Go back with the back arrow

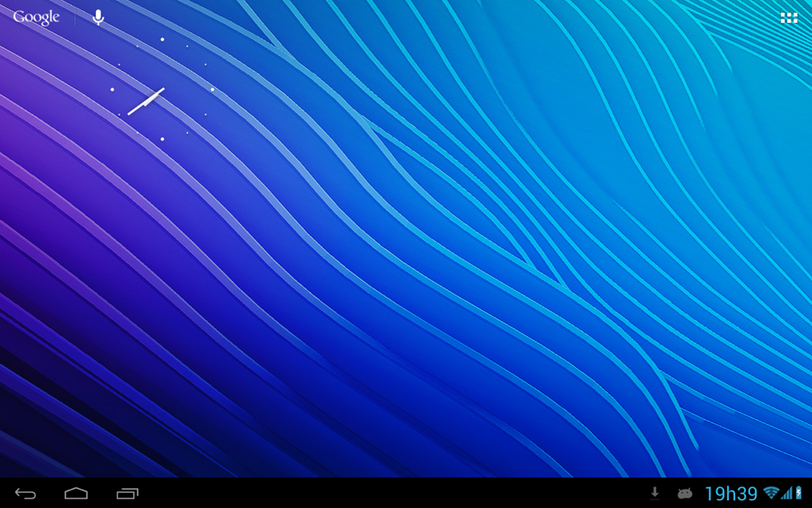(x=25, y=494)
